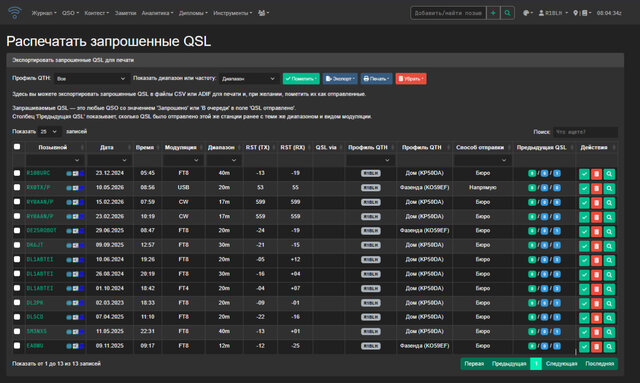Open magnifier for the 01.10.2024 FT4 QSO

point(609,289)
